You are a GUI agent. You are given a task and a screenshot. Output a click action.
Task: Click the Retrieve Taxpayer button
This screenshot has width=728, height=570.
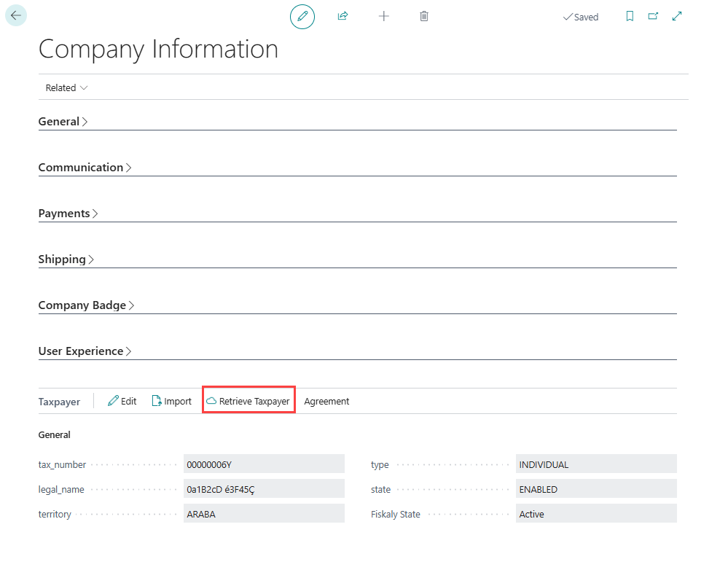pyautogui.click(x=248, y=401)
